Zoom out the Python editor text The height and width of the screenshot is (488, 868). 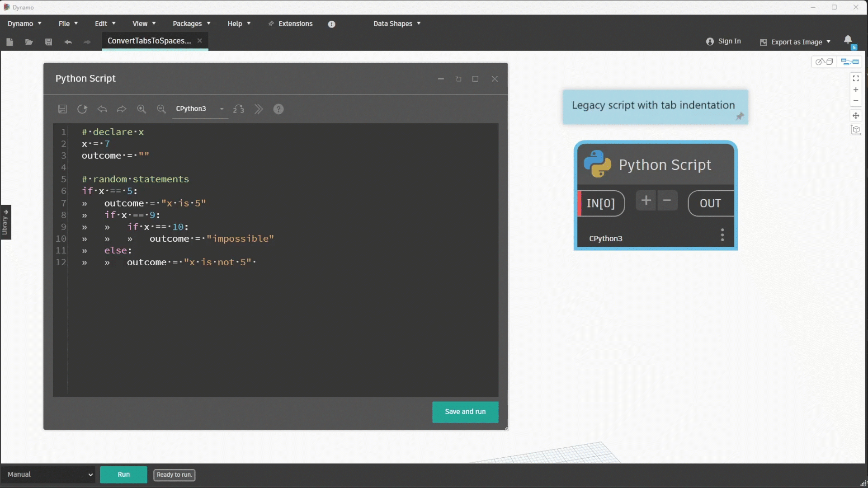161,109
